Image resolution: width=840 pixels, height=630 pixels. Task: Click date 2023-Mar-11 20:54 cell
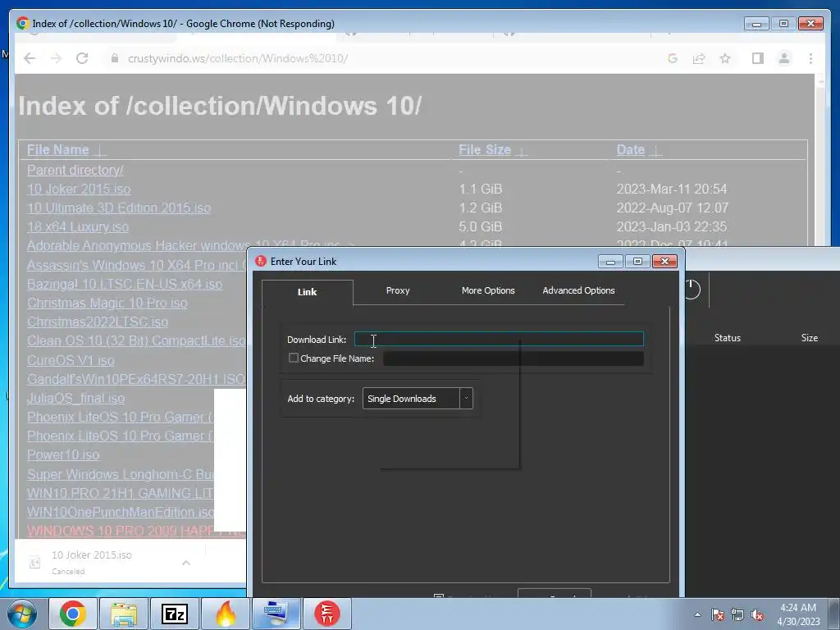coord(672,189)
